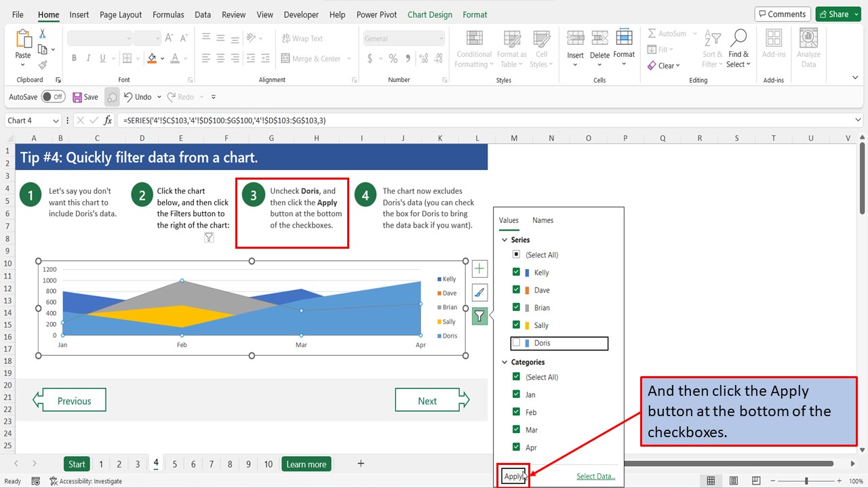The width and height of the screenshot is (868, 488).
Task: Collapse the Series section chevron
Action: point(504,239)
